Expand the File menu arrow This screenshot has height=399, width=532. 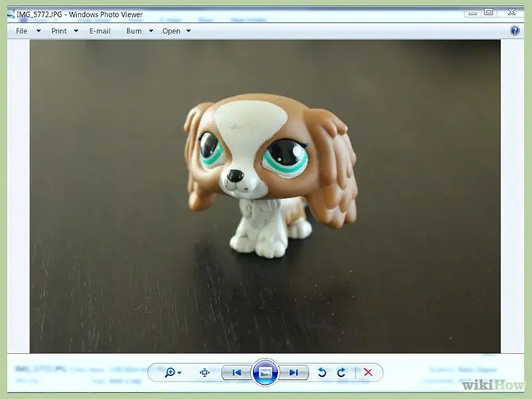click(x=39, y=31)
